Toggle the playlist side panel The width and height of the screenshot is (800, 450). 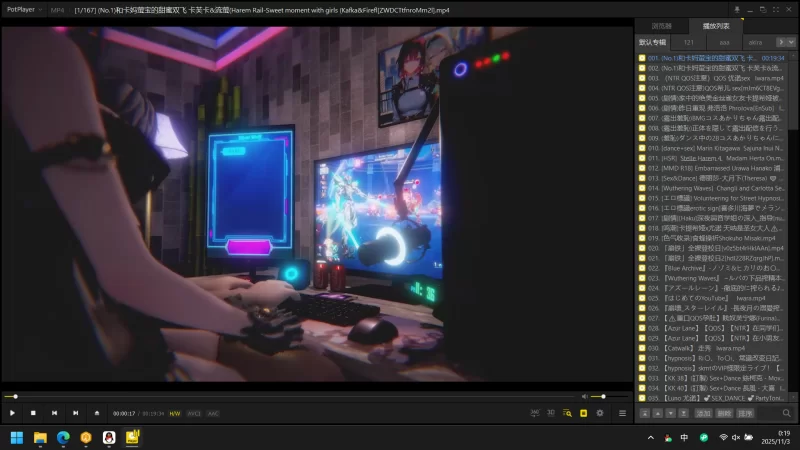pyautogui.click(x=584, y=413)
